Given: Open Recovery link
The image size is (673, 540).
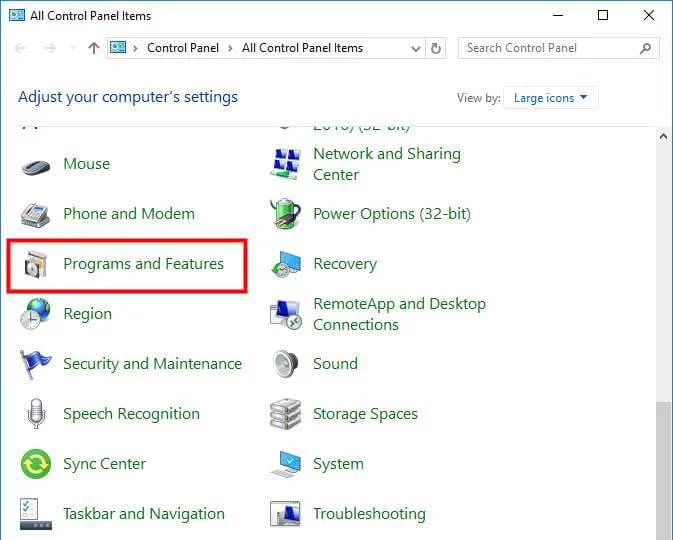Looking at the screenshot, I should pos(346,264).
